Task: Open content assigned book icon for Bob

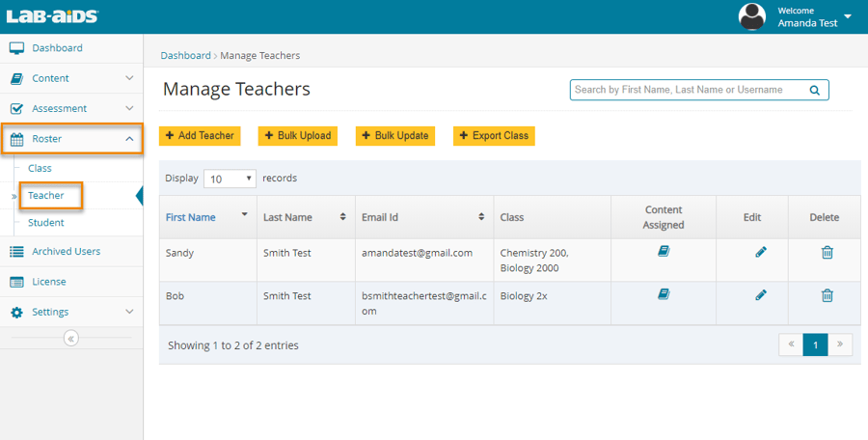Action: pos(664,294)
